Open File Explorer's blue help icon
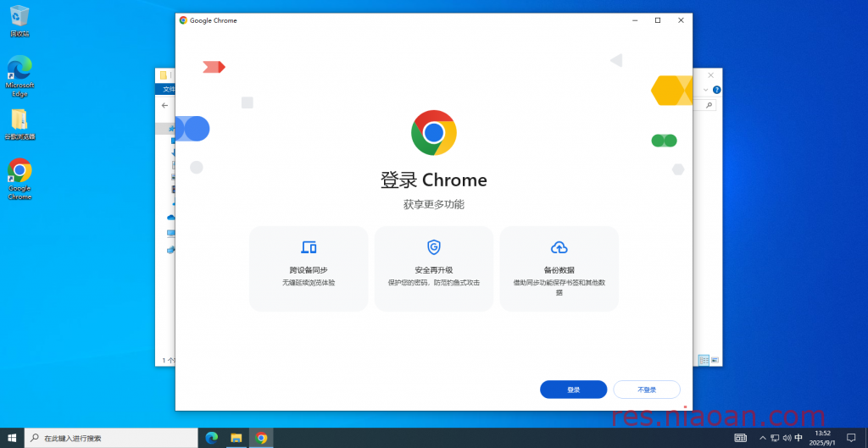Image resolution: width=868 pixels, height=448 pixels. pyautogui.click(x=717, y=90)
